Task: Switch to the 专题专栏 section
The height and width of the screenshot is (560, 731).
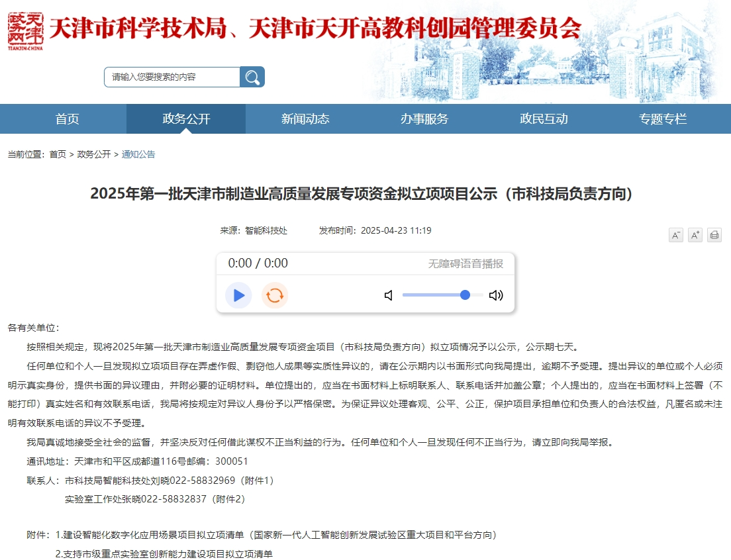Action: (x=664, y=118)
